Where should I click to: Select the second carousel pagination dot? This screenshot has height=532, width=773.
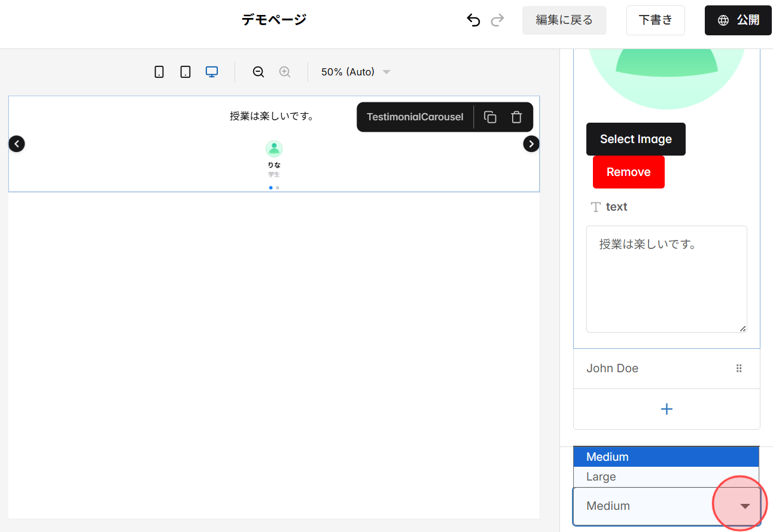click(277, 187)
